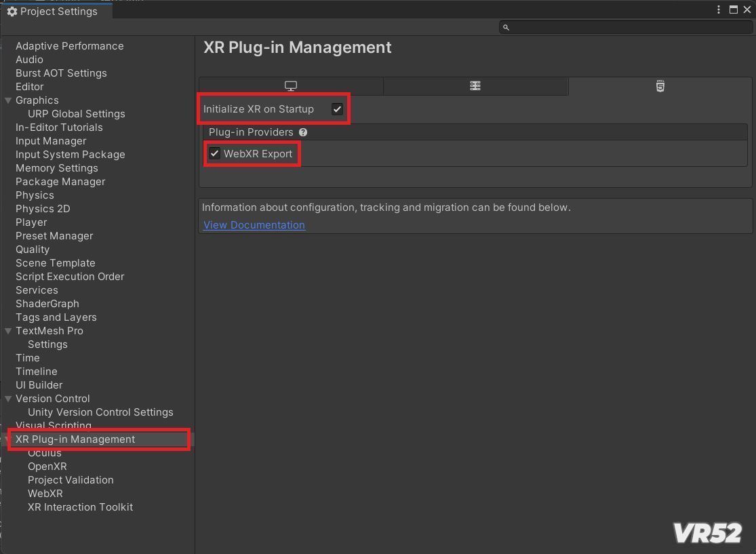
Task: Open the window kebab options menu
Action: pyautogui.click(x=719, y=9)
